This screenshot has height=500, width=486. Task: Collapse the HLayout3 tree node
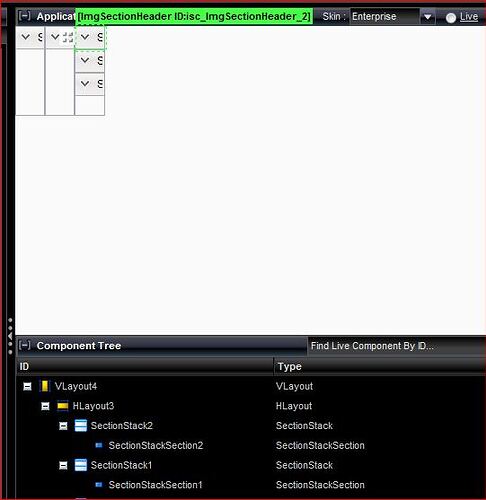pos(45,406)
